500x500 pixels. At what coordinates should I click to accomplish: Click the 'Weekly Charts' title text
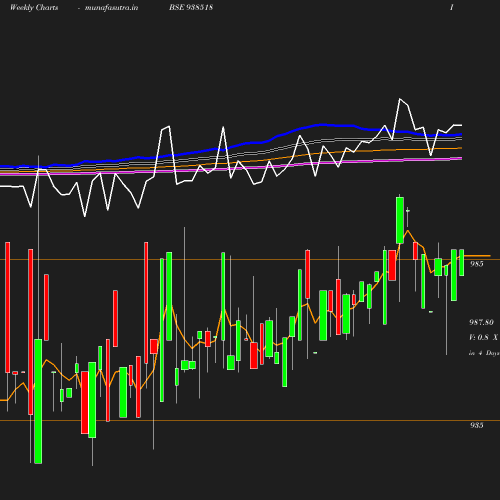pyautogui.click(x=34, y=7)
